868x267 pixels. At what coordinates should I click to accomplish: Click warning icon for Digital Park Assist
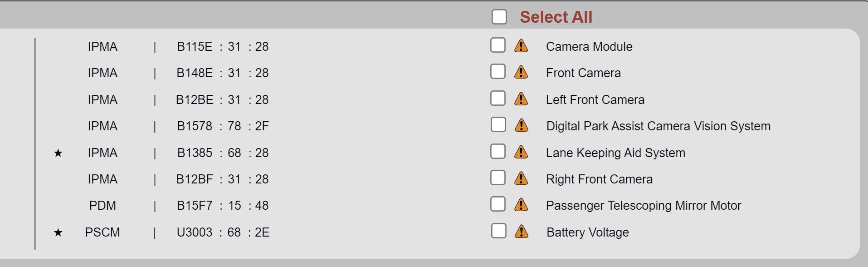[522, 125]
